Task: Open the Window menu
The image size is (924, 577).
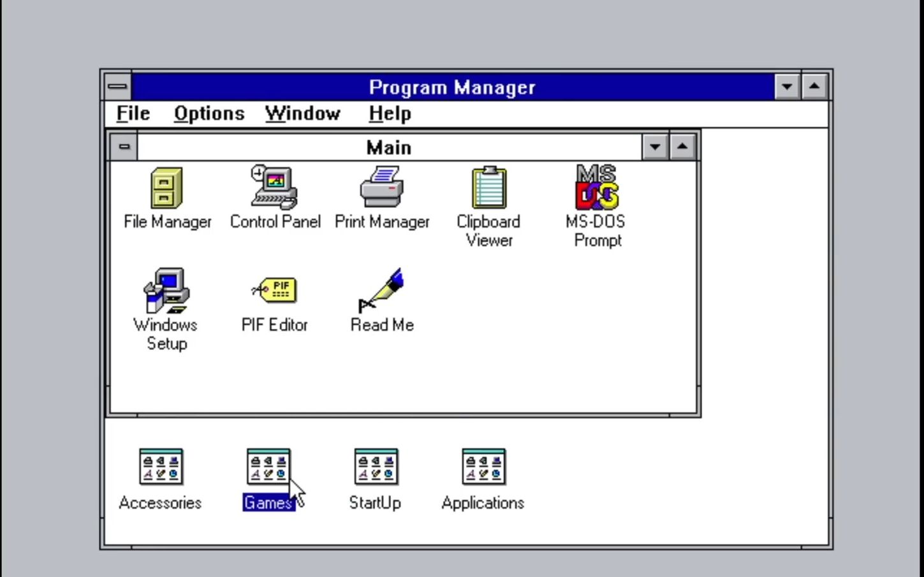Action: [x=303, y=113]
